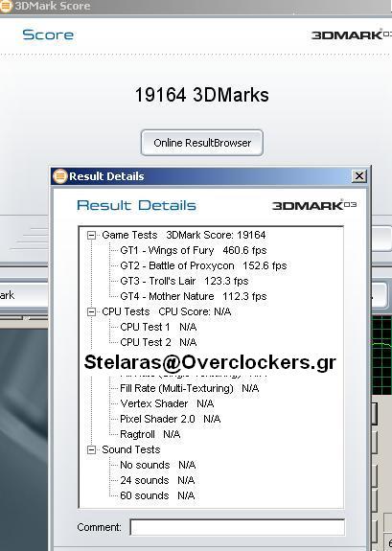Collapse the CPU Tests tree node
Viewport: 392px width, 551px height.
[x=91, y=311]
